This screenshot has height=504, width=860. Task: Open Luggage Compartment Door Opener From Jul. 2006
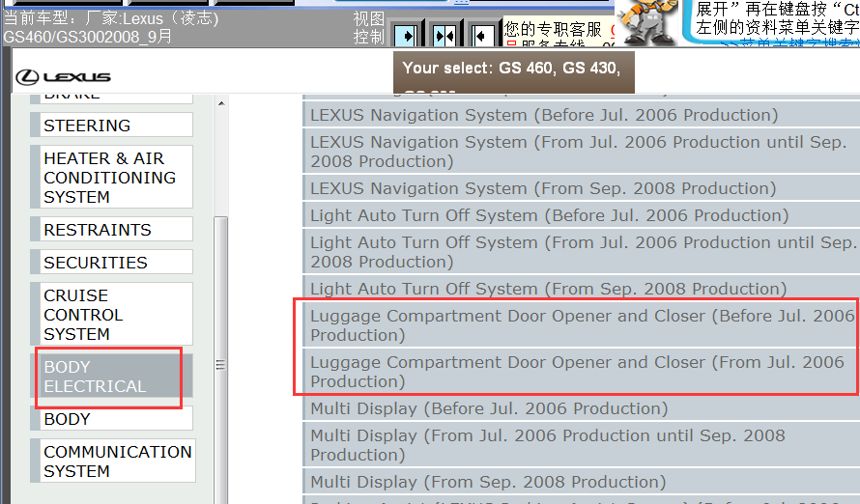coord(582,372)
